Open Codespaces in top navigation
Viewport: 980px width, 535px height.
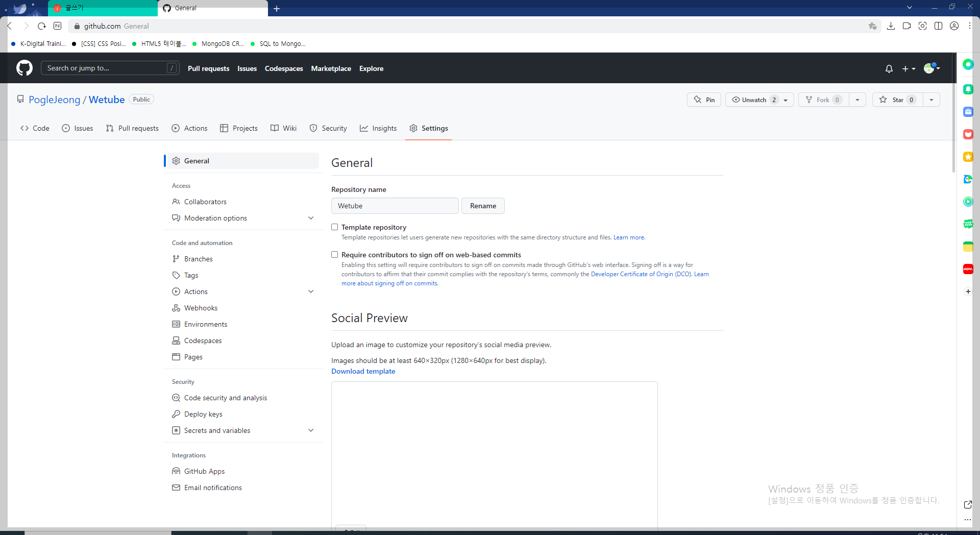click(x=284, y=68)
